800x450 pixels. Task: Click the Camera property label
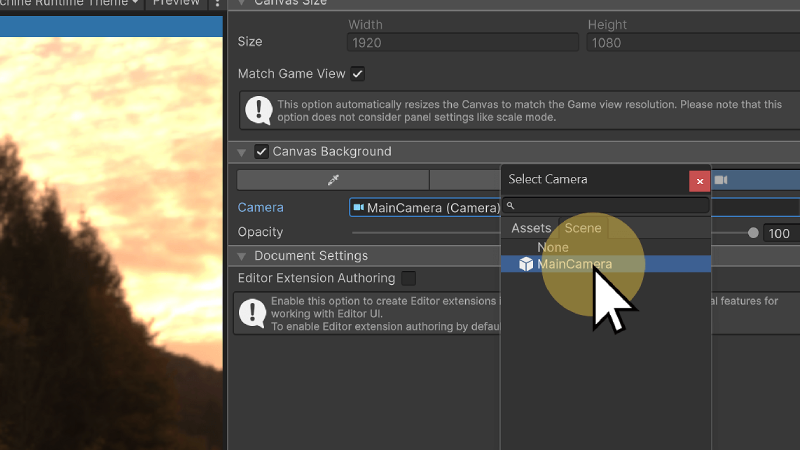point(261,208)
